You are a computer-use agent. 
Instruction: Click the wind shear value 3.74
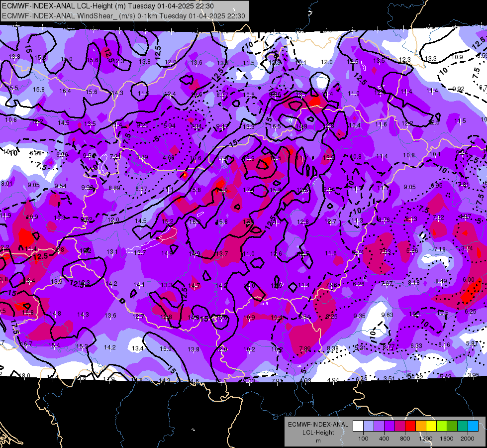[x=467, y=248]
